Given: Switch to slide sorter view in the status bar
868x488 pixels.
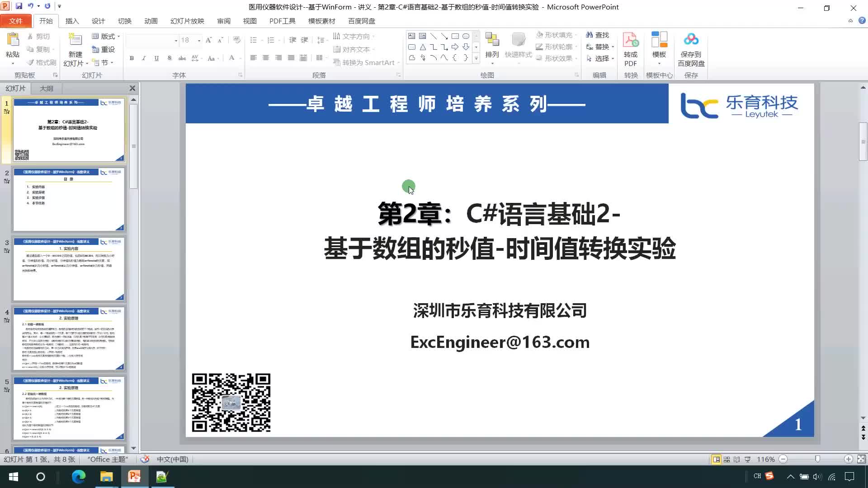Looking at the screenshot, I should tap(726, 459).
